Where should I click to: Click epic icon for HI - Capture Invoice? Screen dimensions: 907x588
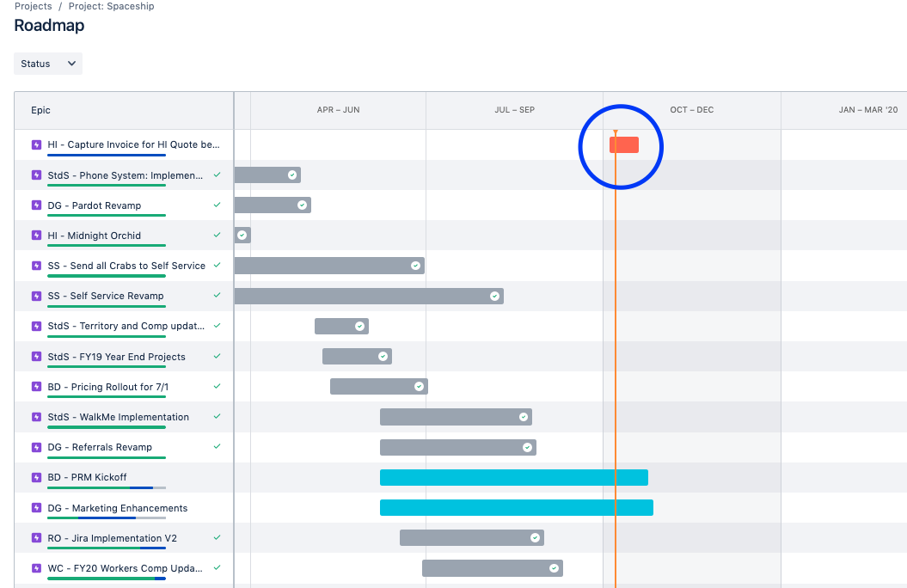pyautogui.click(x=36, y=144)
